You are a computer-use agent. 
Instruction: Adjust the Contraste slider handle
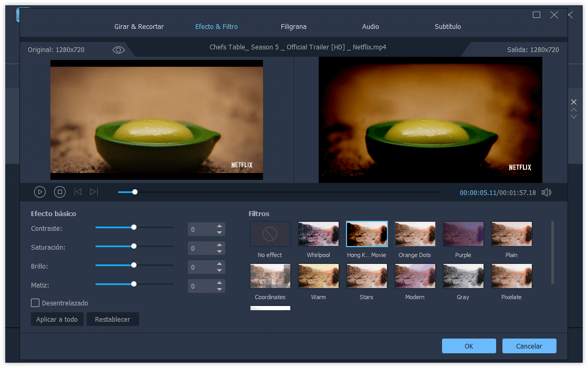tap(134, 227)
